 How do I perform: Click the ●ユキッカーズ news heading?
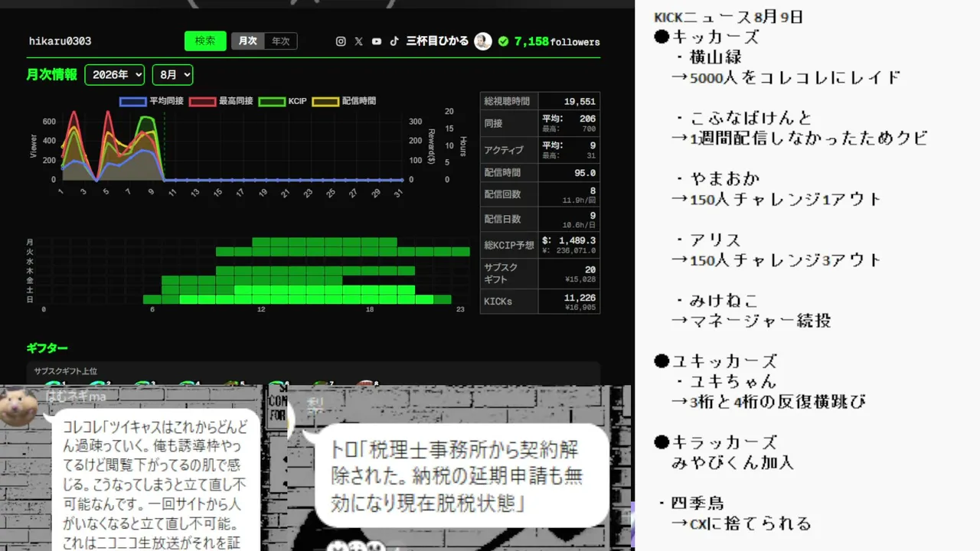point(715,361)
